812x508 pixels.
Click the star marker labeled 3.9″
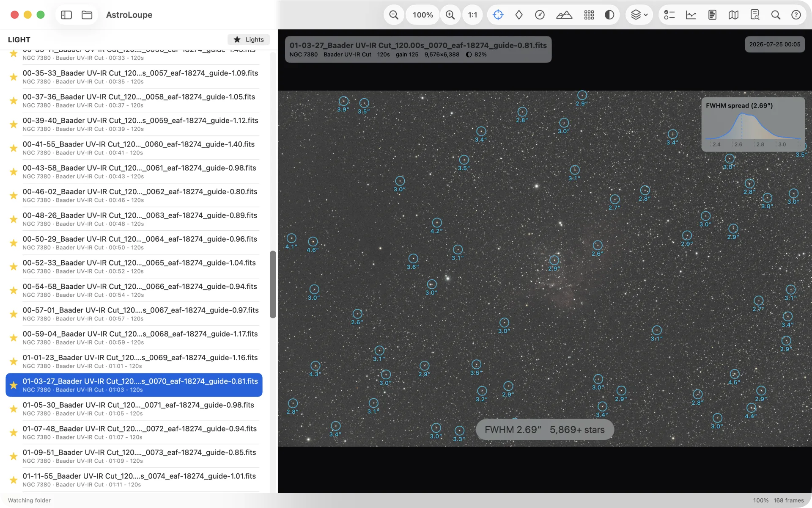(343, 101)
